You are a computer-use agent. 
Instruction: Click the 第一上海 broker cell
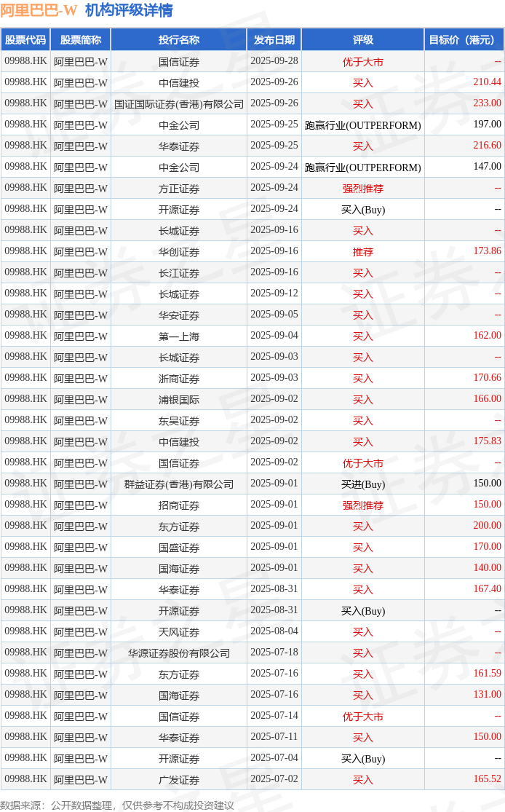(x=179, y=336)
